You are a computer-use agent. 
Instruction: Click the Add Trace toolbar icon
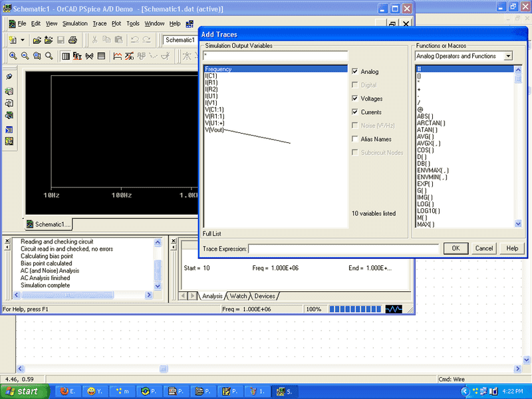tap(118, 56)
